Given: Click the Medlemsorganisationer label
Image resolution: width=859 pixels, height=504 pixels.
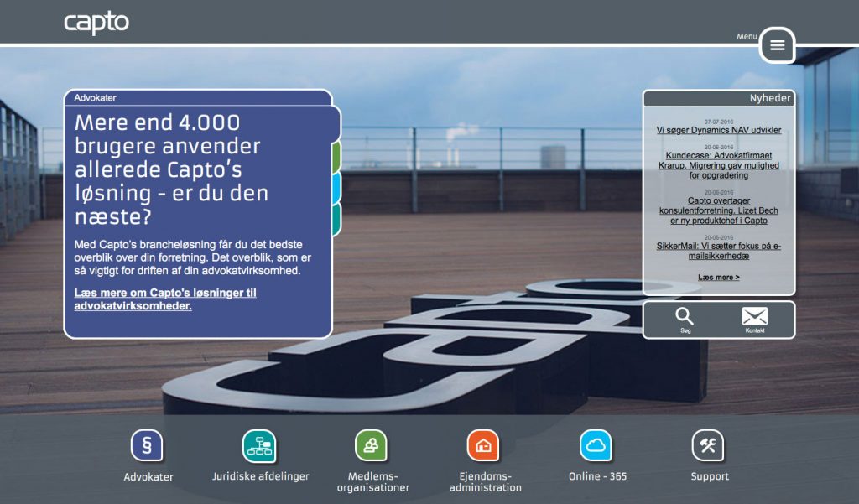Looking at the screenshot, I should pyautogui.click(x=373, y=481).
